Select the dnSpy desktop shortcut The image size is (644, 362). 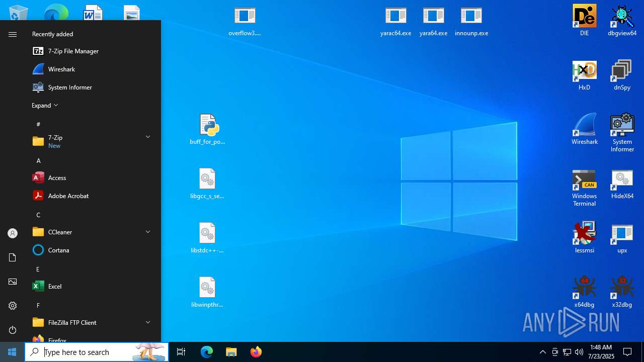click(622, 75)
